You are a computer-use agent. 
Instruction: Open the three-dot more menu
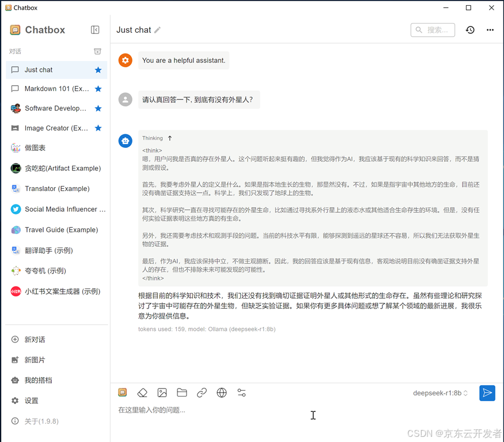point(490,30)
